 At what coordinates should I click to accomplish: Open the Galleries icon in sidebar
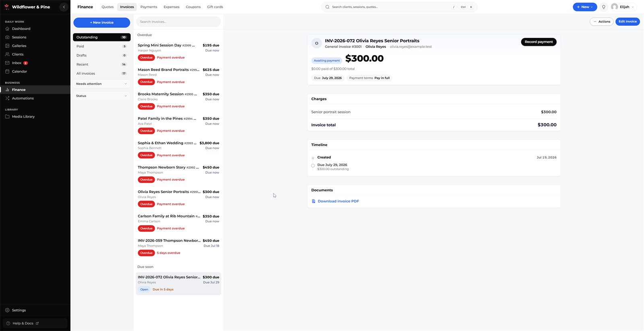[7, 46]
